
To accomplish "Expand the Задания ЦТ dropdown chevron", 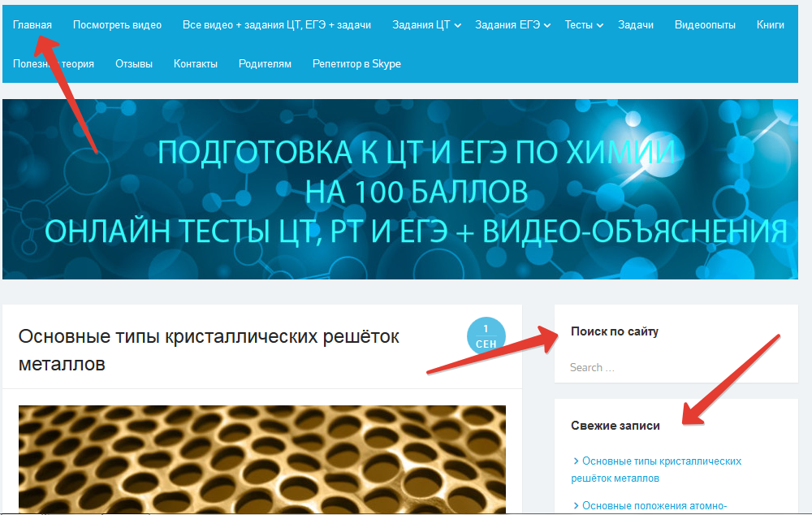I will coord(458,25).
